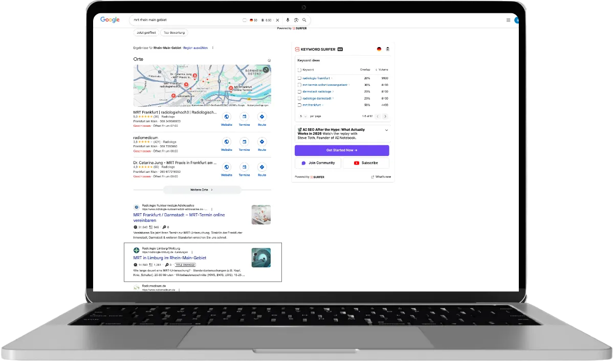Click the Google search input field
Image resolution: width=615 pixels, height=364 pixels.
coord(184,20)
